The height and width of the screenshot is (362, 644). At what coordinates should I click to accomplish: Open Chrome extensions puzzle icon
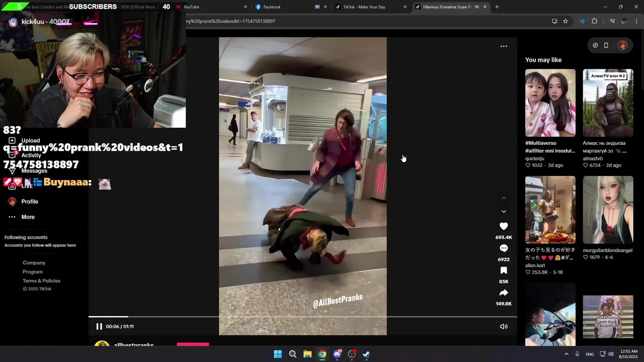[x=594, y=21]
